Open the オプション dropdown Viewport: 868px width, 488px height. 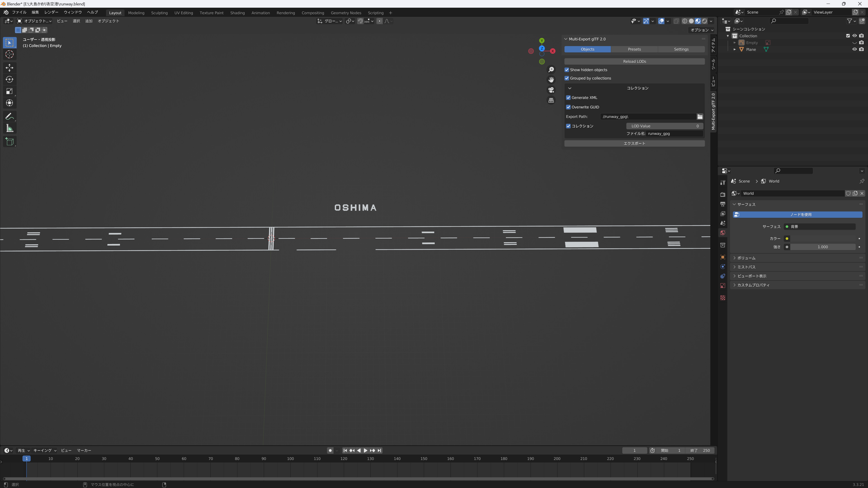[x=702, y=30]
